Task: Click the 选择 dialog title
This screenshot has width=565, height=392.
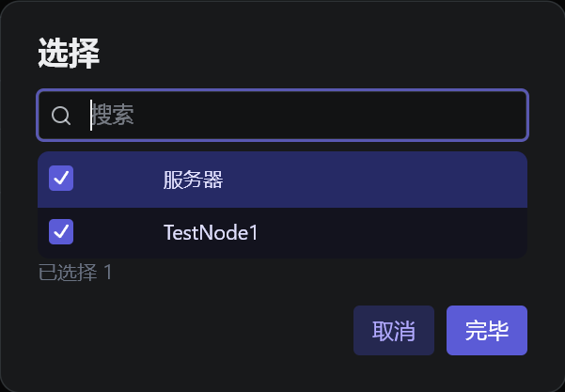Action: point(69,54)
